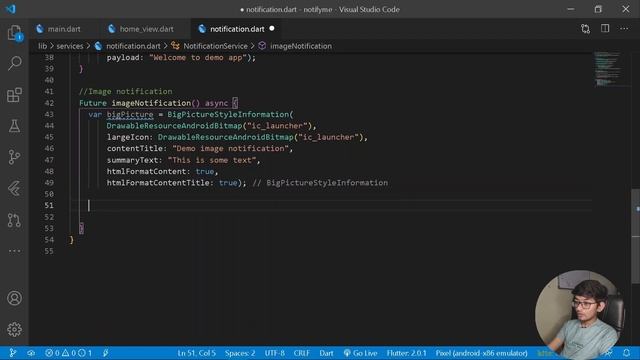Change encoding via UTF-8
The height and width of the screenshot is (360, 640).
pyautogui.click(x=275, y=353)
